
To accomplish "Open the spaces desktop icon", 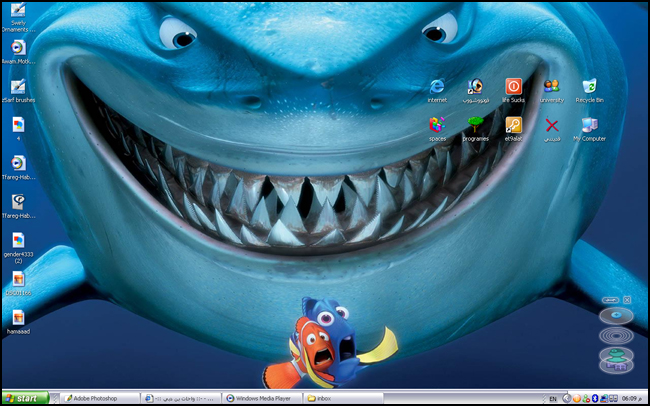I will 437,129.
